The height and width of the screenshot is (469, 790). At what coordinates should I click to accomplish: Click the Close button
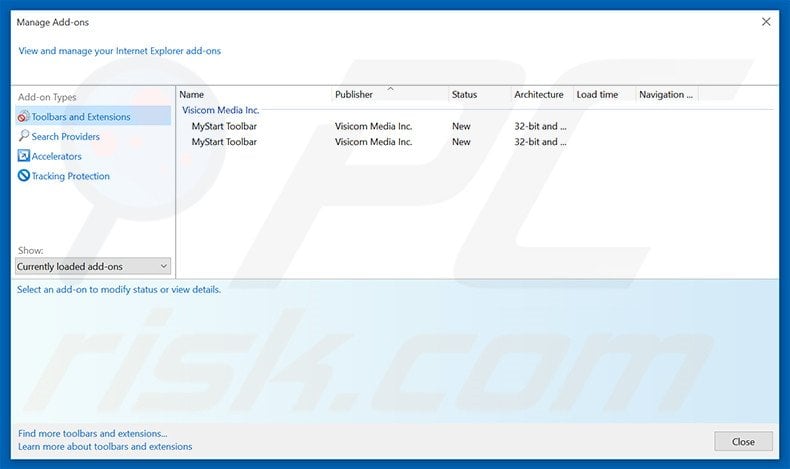743,441
